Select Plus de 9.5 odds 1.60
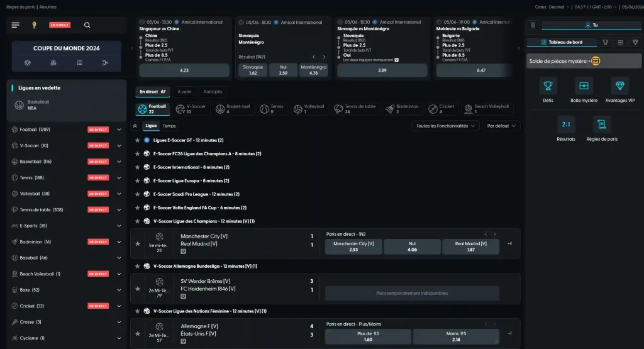644x349 pixels. [x=368, y=336]
